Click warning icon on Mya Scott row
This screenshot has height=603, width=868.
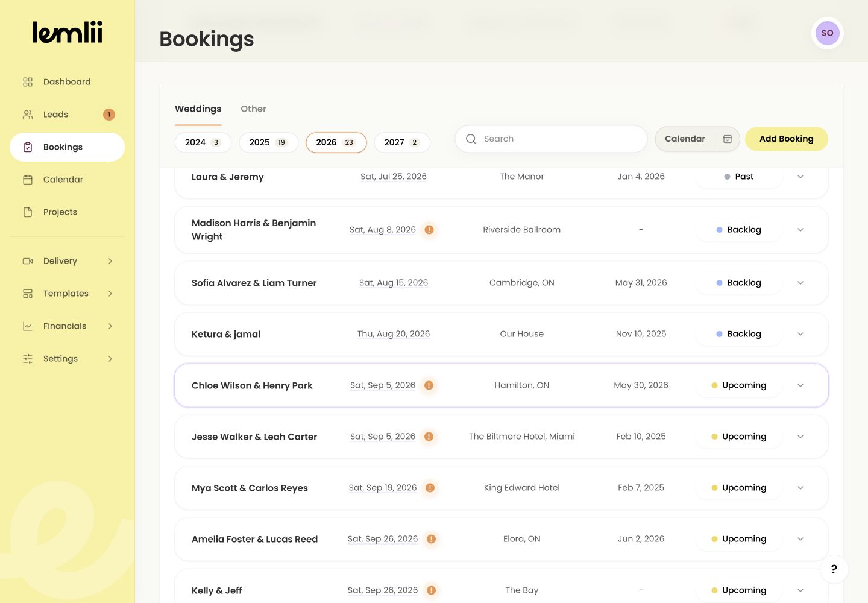(430, 488)
